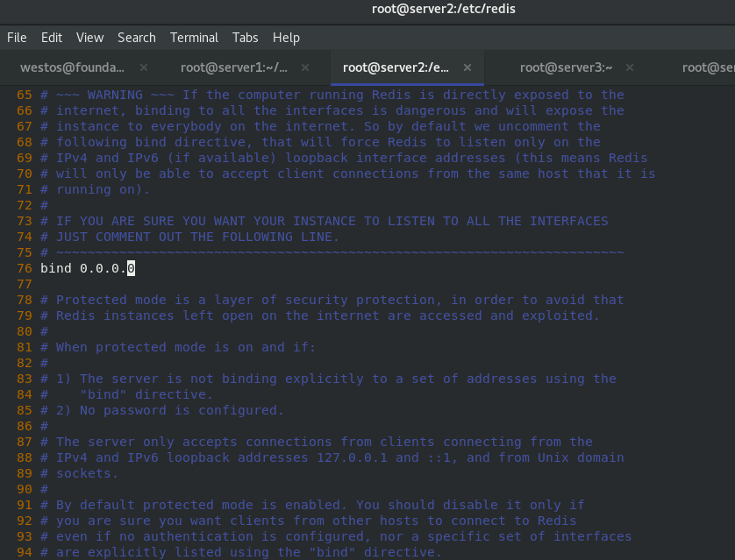Close the root@server1 tab
Screen dimensions: 735x560
pyautogui.click(x=305, y=67)
